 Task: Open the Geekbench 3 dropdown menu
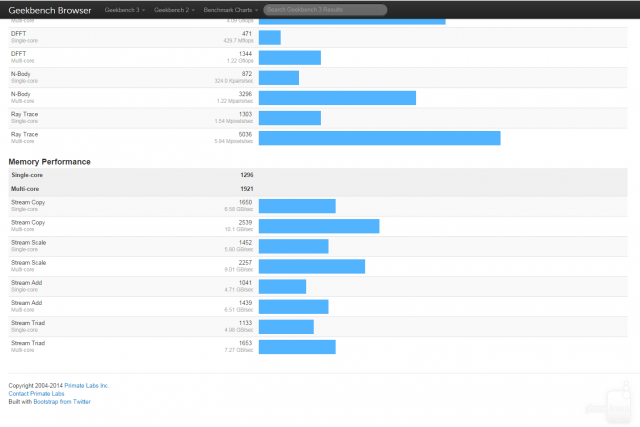125,10
